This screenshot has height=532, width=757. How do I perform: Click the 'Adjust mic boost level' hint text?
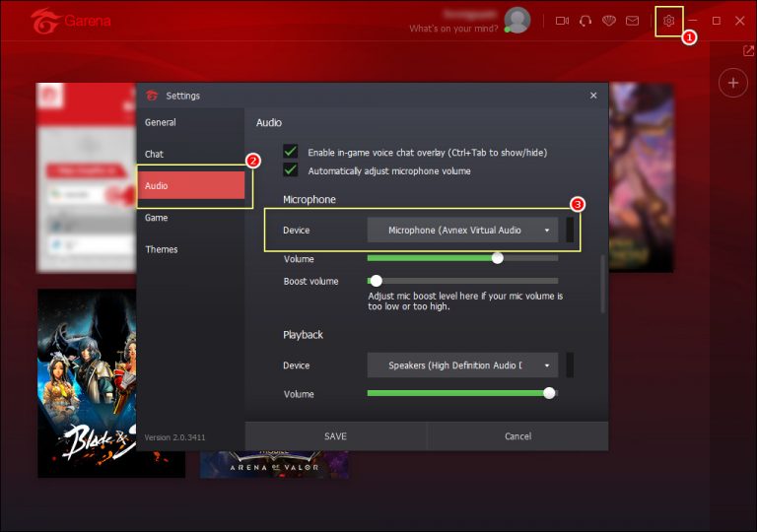[x=465, y=301]
